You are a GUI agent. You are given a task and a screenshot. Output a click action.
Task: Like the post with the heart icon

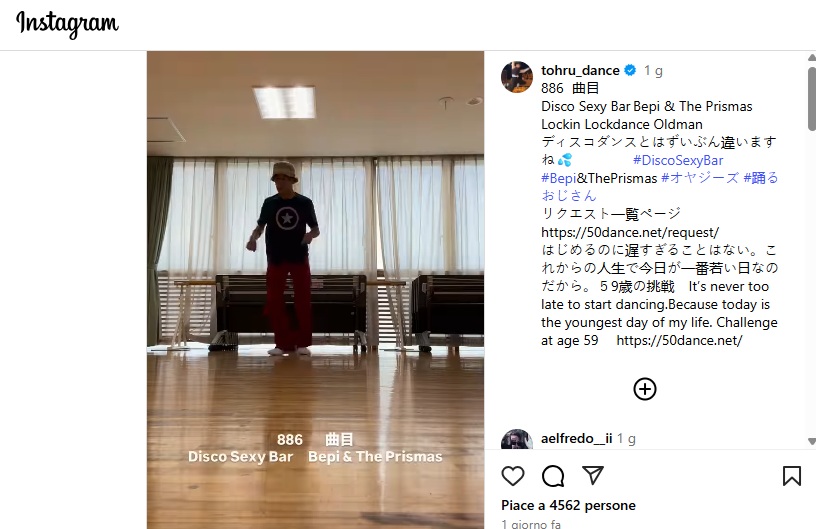point(513,475)
